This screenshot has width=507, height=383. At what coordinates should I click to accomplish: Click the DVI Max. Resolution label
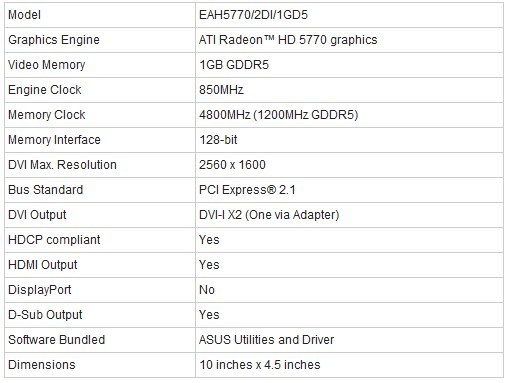point(62,165)
